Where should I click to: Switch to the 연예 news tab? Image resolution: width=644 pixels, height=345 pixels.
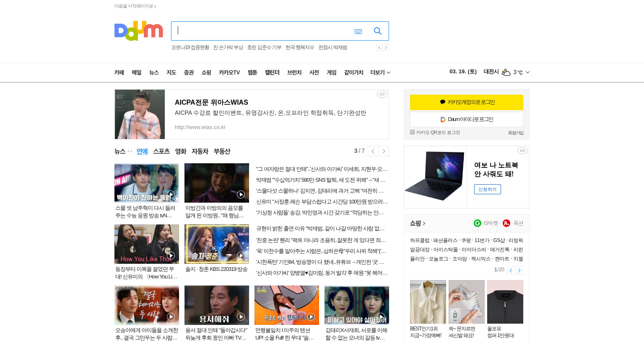pos(142,151)
